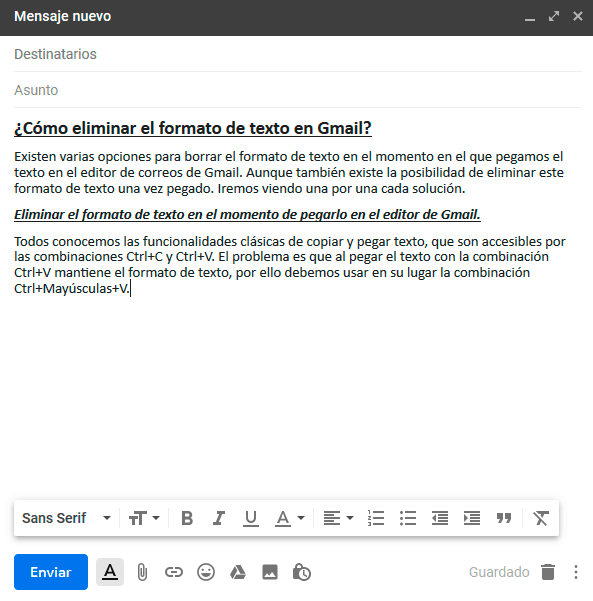Toggle the formatting options toolbar

click(110, 572)
